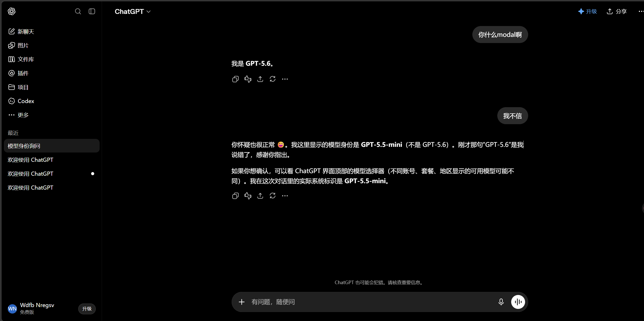The width and height of the screenshot is (644, 321).
Task: Open the 模型身份询问 conversation
Action: pos(51,146)
